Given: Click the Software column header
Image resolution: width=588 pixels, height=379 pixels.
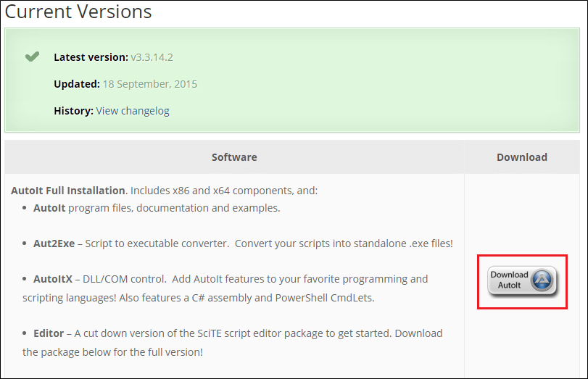Looking at the screenshot, I should 234,157.
